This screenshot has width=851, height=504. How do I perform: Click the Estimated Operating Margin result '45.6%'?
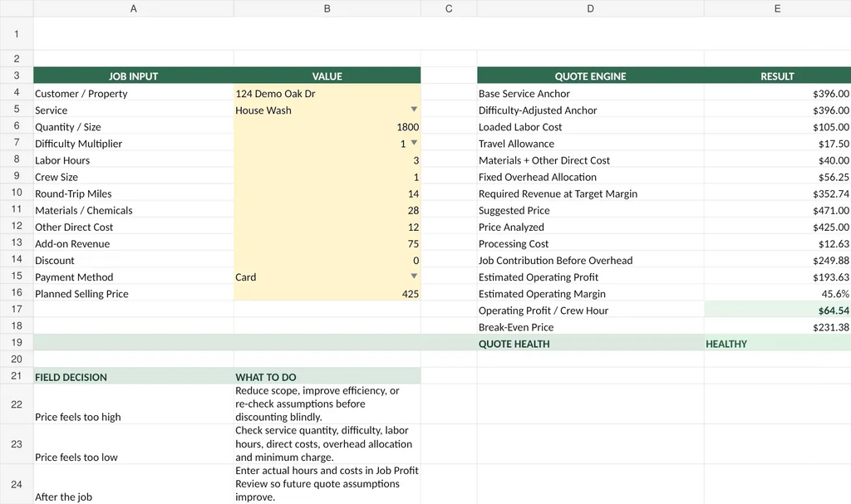pyautogui.click(x=777, y=293)
